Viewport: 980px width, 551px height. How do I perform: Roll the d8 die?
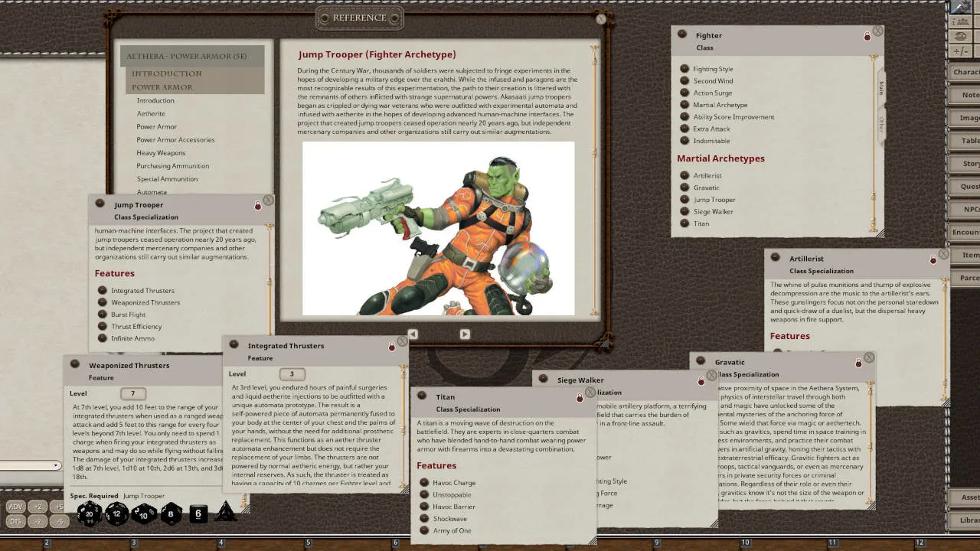pos(171,514)
